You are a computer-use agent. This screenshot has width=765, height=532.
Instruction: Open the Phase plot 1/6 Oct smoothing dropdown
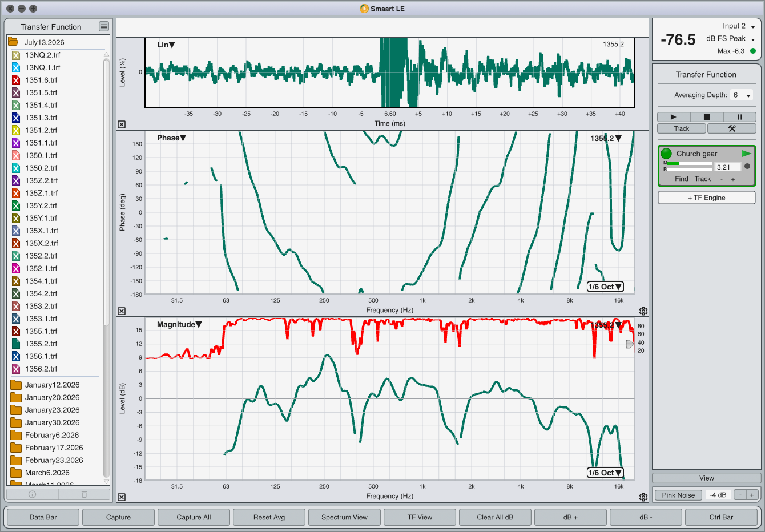(605, 287)
